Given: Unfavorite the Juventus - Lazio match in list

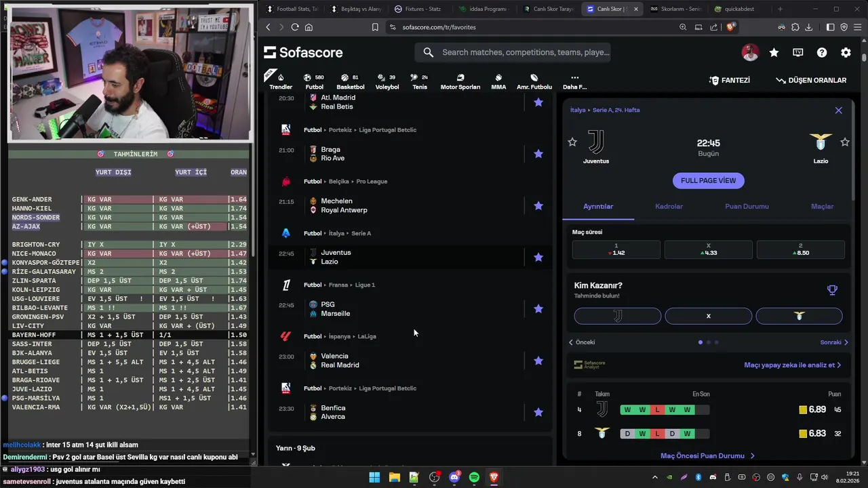Looking at the screenshot, I should pyautogui.click(x=538, y=257).
